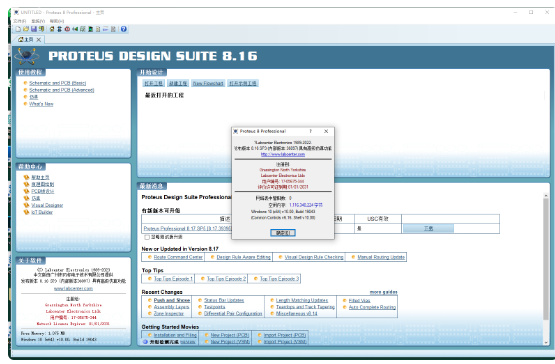Image resolution: width=555 pixels, height=364 pixels.
Task: Click the ? help button in About dialog
Action: [x=310, y=131]
